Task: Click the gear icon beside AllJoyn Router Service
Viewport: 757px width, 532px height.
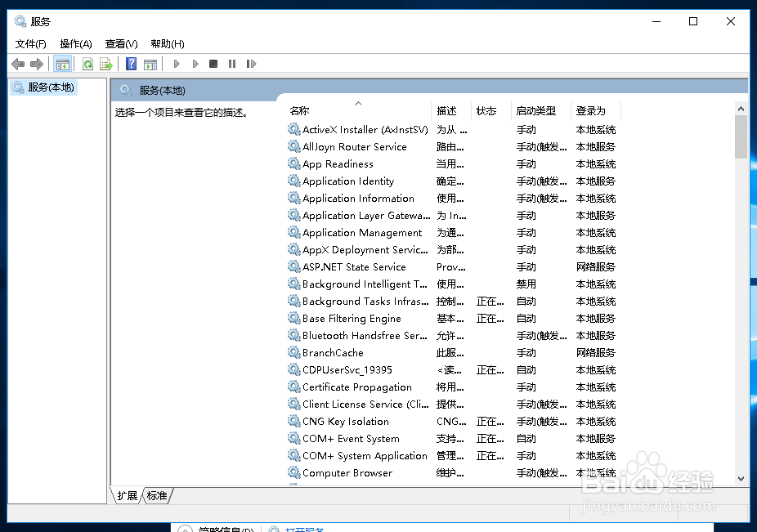Action: (294, 146)
